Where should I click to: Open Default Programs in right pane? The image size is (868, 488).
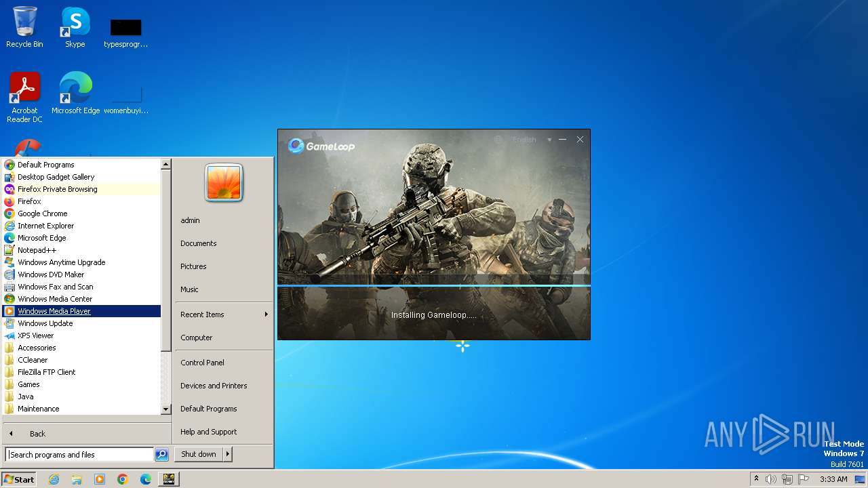click(x=224, y=409)
